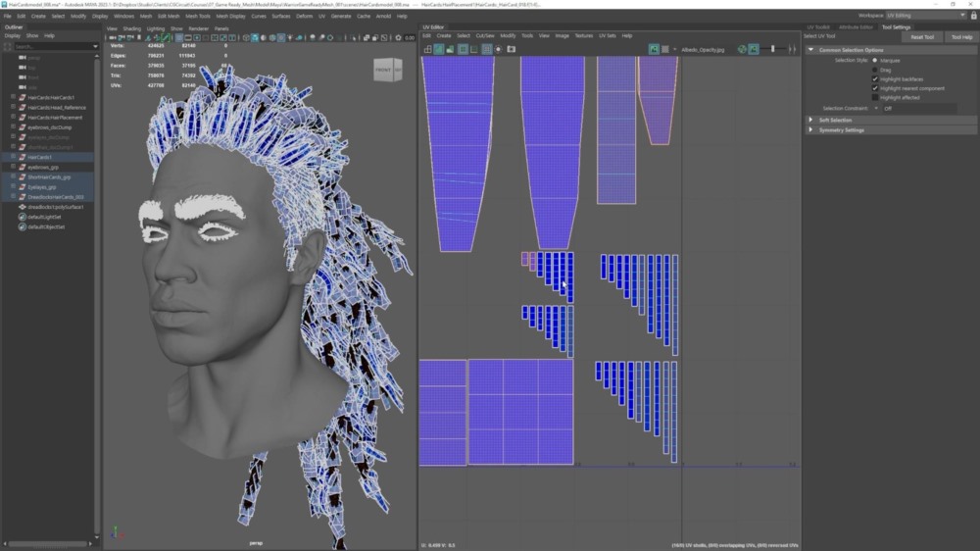Viewport: 980px width, 551px height.
Task: Open the Outliner search filter dropdown arrow
Action: 95,46
